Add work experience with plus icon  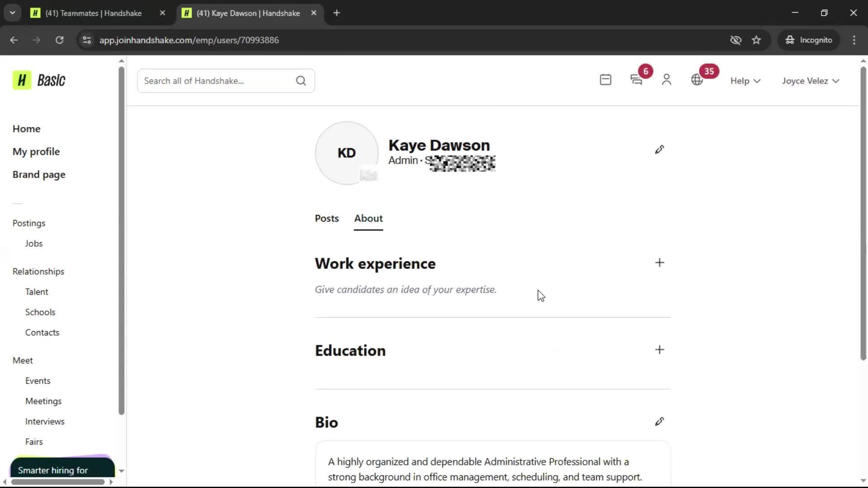(659, 263)
